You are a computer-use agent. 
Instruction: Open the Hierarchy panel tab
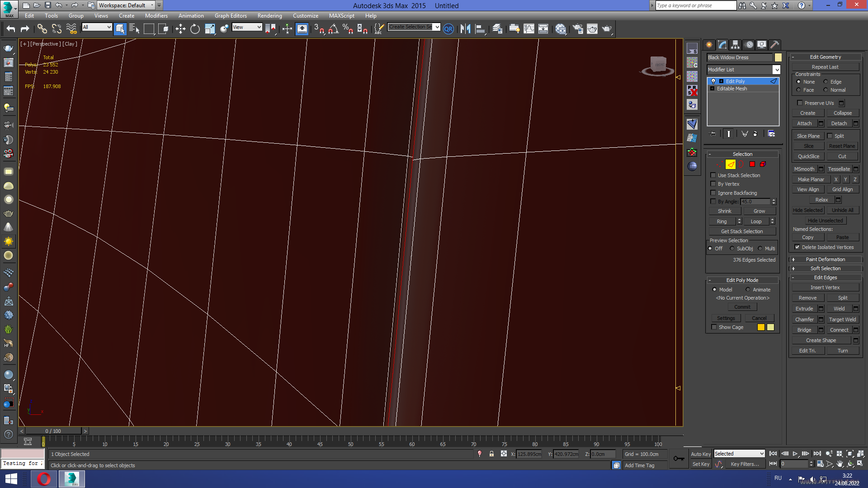click(735, 44)
